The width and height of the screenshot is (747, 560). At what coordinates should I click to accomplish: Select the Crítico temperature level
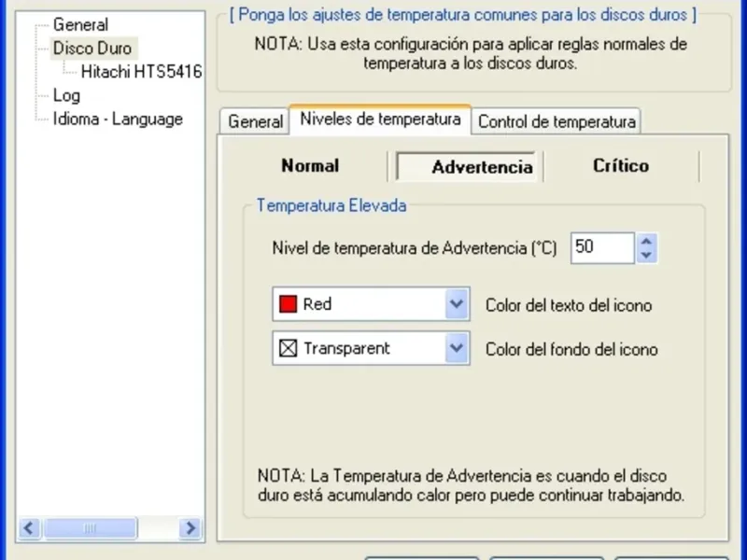click(621, 166)
